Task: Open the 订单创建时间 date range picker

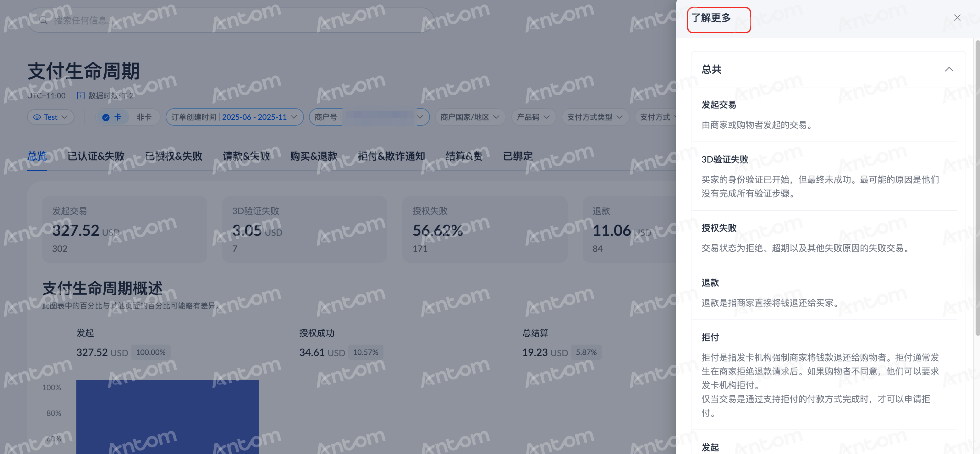Action: [234, 117]
